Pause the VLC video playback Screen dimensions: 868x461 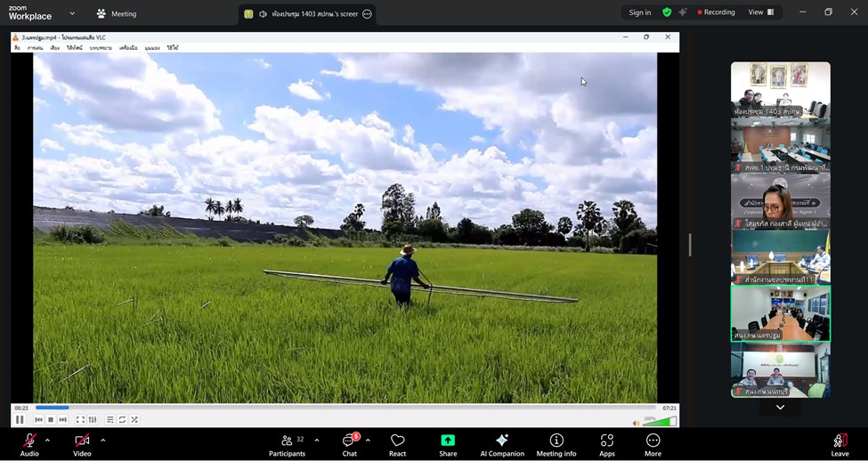pyautogui.click(x=20, y=420)
